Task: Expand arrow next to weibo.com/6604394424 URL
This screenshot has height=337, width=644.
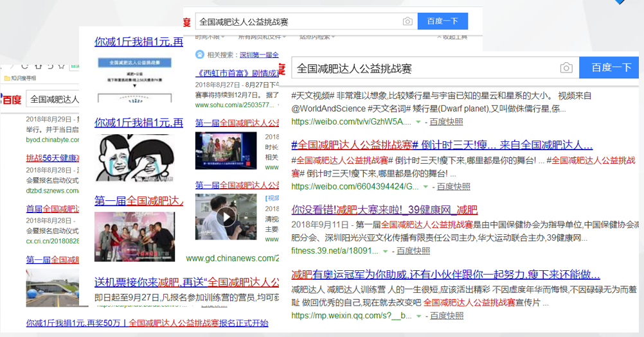Action: tap(425, 187)
